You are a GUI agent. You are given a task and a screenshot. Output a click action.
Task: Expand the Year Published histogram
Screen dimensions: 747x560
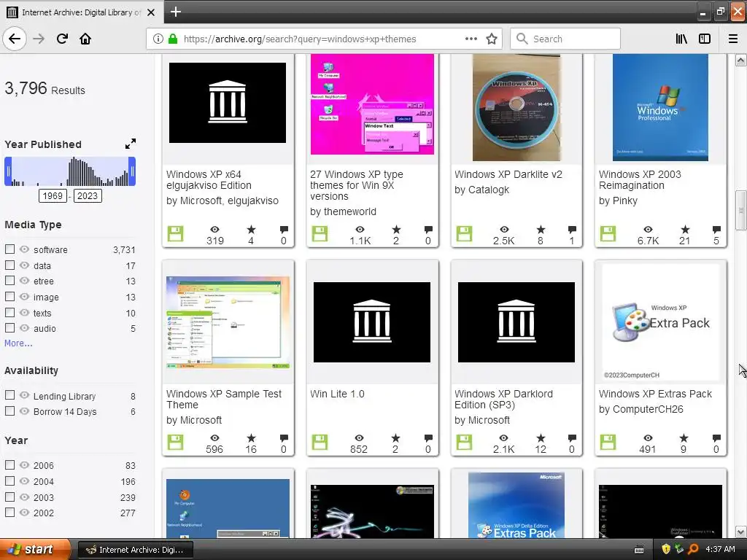(x=130, y=144)
